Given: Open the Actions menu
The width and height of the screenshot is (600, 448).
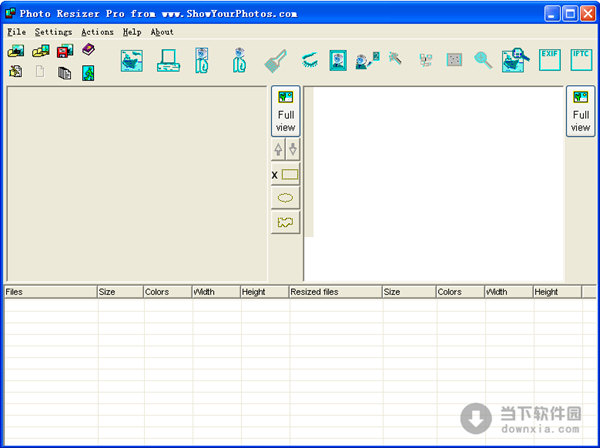Looking at the screenshot, I should tap(97, 32).
